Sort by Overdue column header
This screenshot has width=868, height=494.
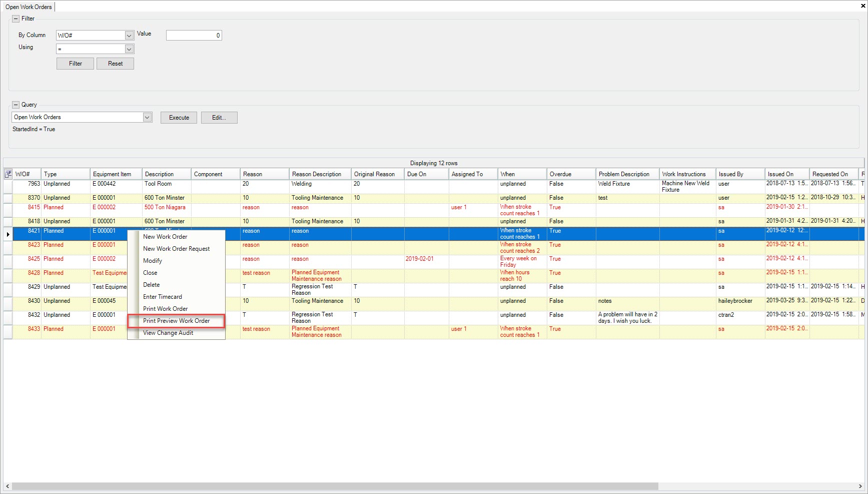(571, 174)
